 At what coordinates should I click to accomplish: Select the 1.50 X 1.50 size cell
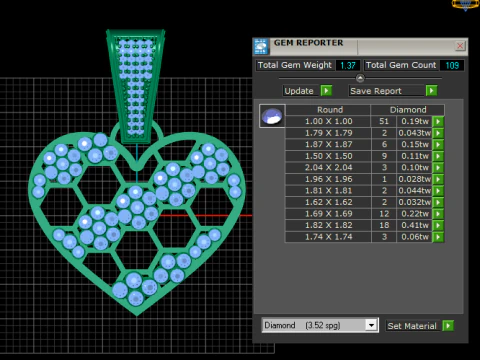328,156
